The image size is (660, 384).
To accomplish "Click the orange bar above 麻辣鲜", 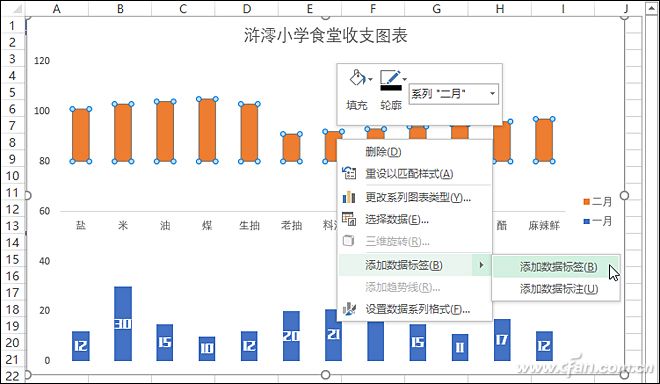I will pyautogui.click(x=544, y=140).
